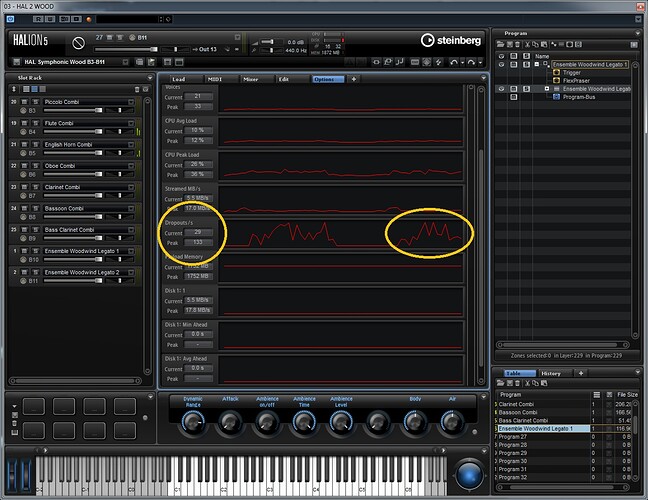Open the Flute Combi slot dropdown
The width and height of the screenshot is (648, 500).
[x=131, y=123]
